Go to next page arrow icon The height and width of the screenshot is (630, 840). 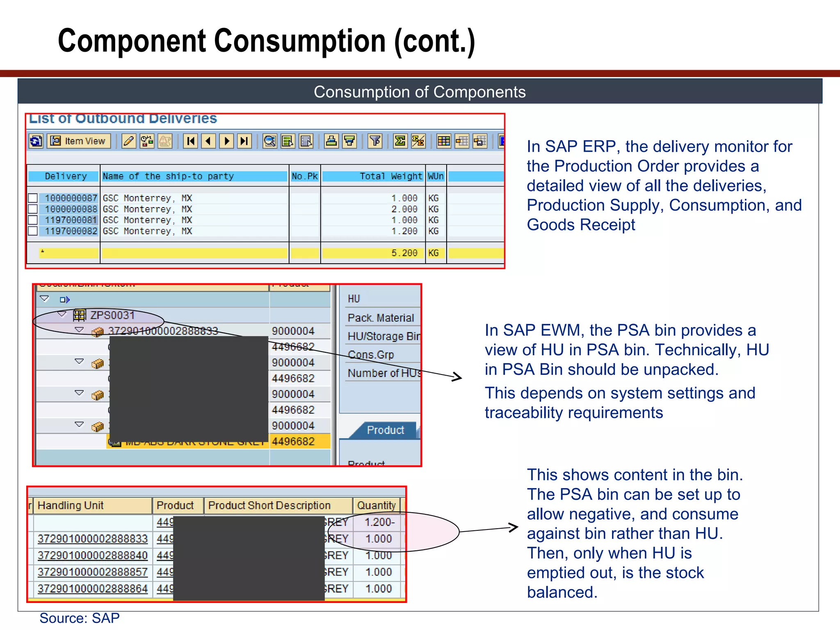coord(226,142)
